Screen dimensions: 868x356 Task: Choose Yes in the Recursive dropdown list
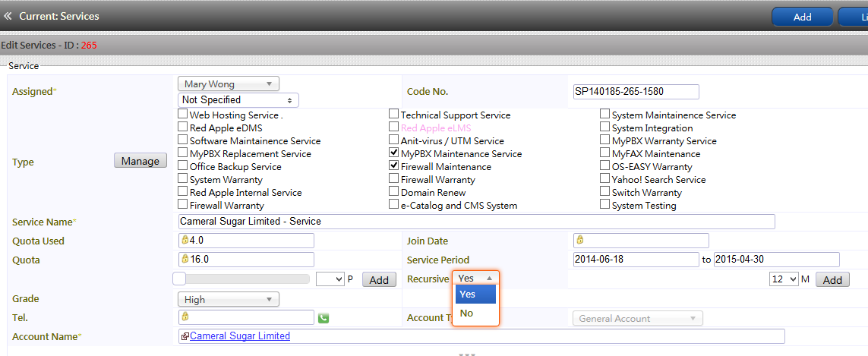pos(475,294)
